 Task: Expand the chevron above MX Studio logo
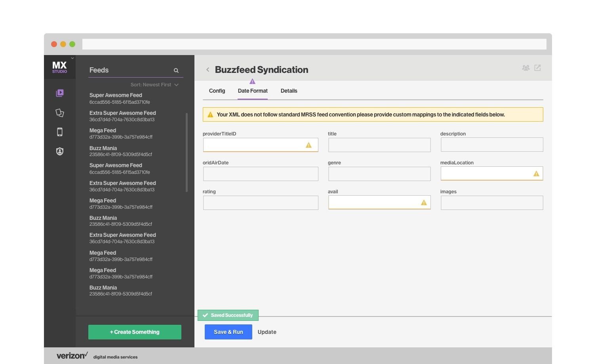pos(72,58)
